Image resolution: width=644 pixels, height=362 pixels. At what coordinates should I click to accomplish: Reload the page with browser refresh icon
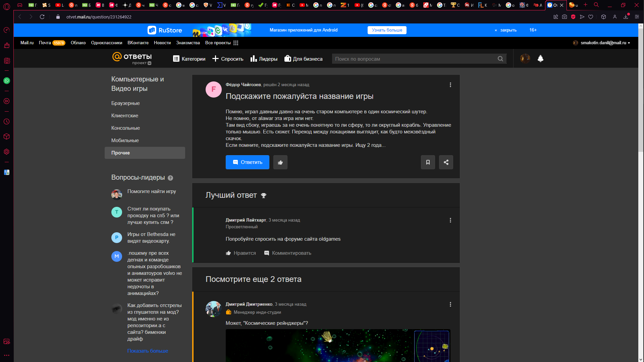point(42,17)
